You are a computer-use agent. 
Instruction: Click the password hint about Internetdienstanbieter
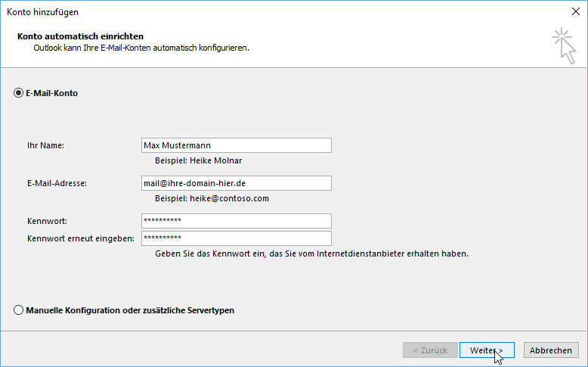tap(311, 254)
